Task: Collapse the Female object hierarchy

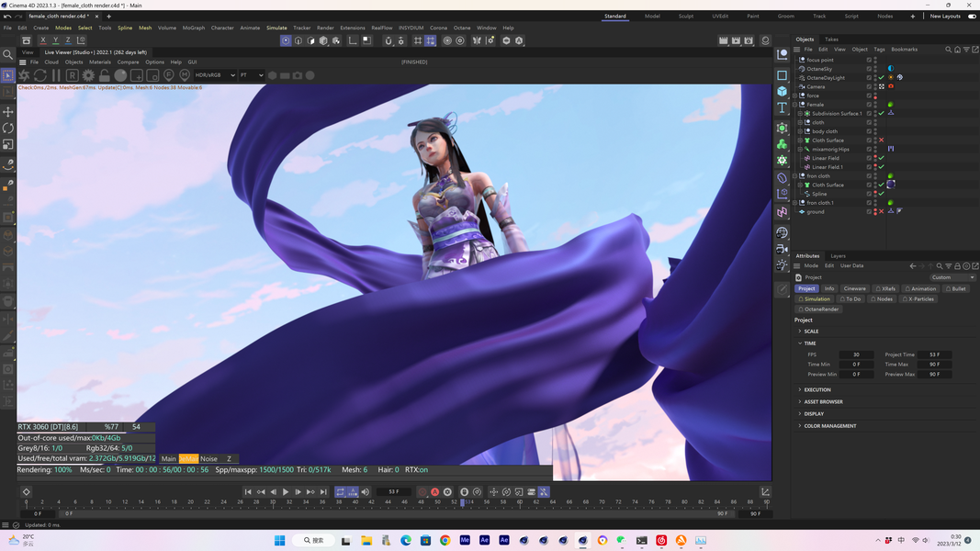Action: pos(795,105)
